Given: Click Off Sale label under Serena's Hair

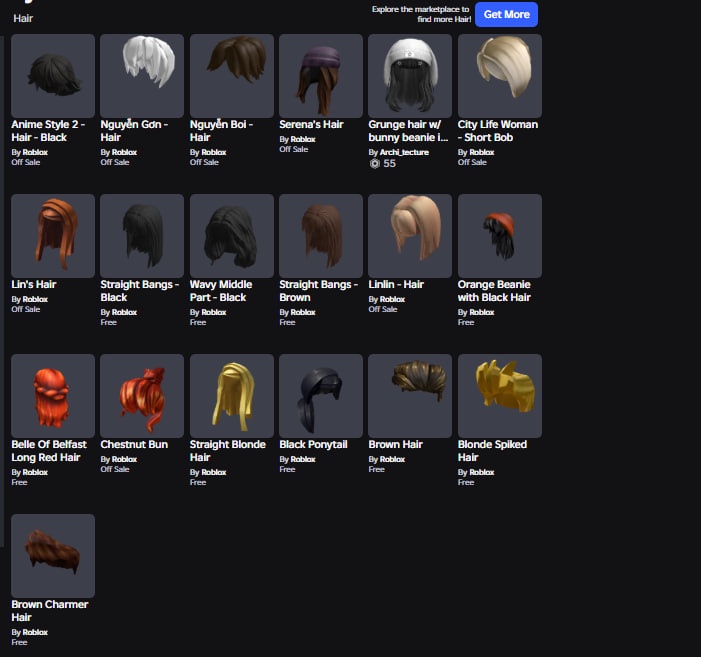Looking at the screenshot, I should tap(294, 149).
